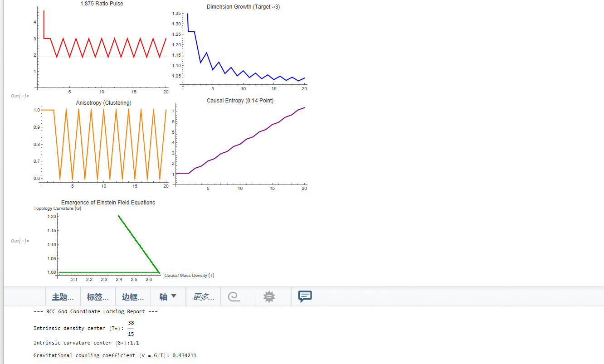Click the Causal Mass Density (T) axis label
This screenshot has height=364, width=604.
(x=189, y=276)
